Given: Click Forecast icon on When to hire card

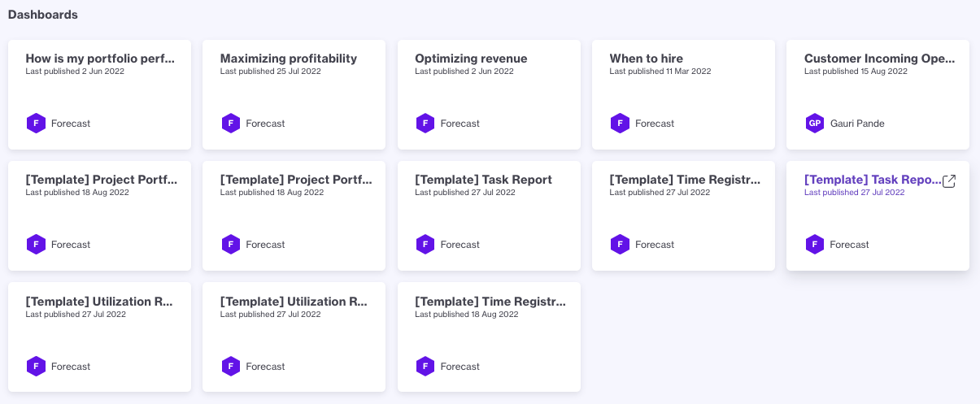Looking at the screenshot, I should point(620,124).
